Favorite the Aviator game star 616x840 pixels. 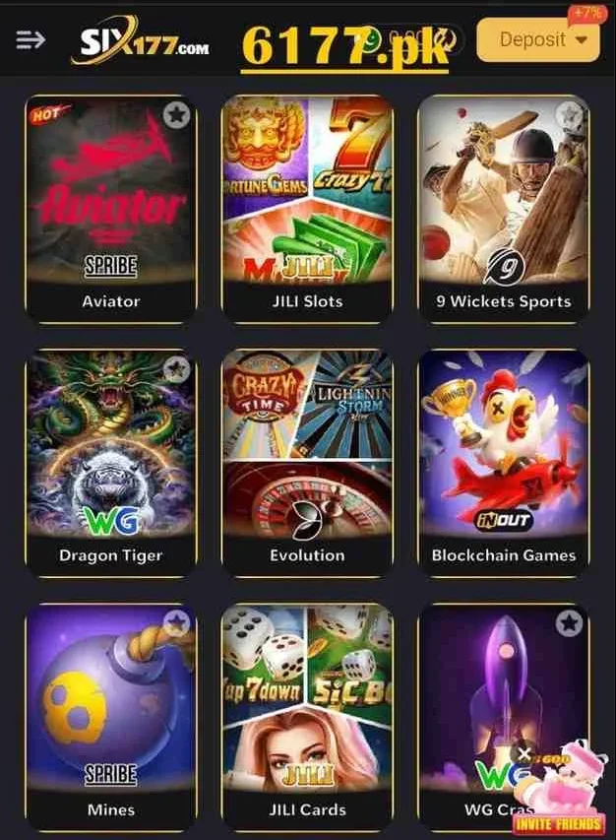click(x=176, y=114)
